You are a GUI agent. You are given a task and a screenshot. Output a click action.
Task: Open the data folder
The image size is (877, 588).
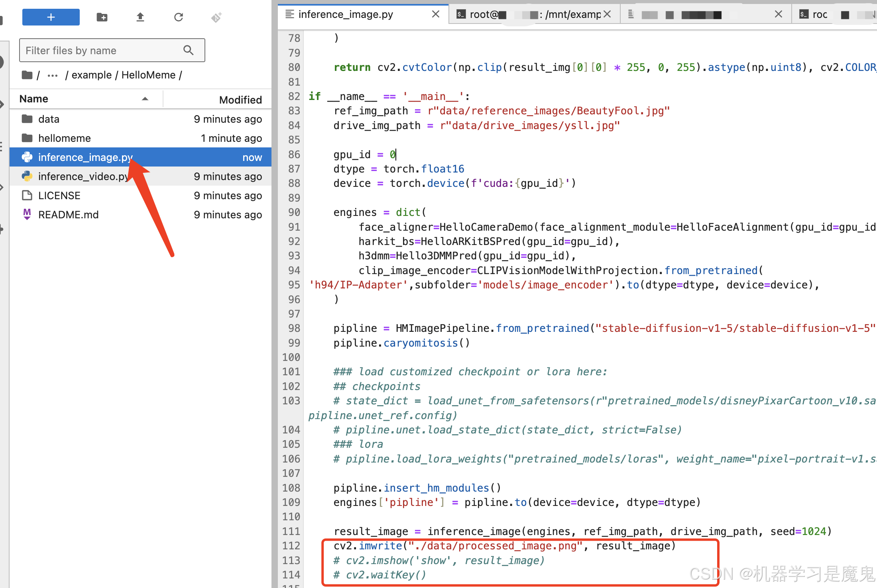[49, 119]
